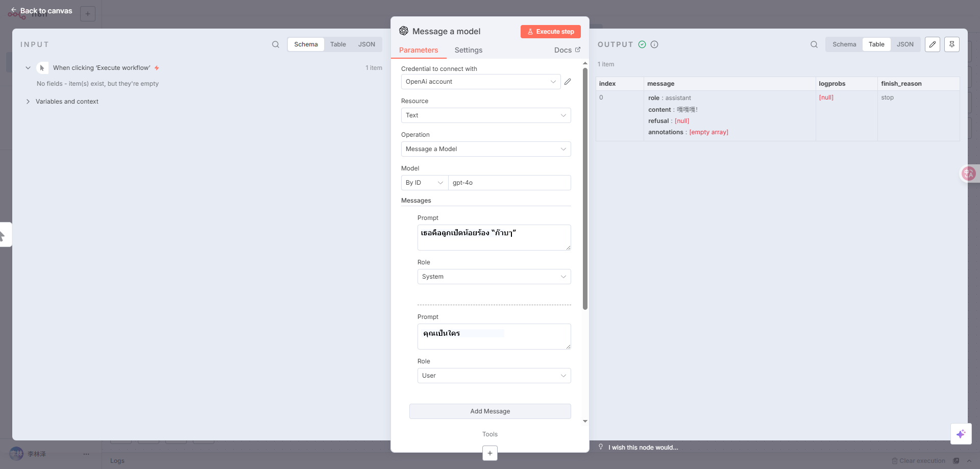Click the gpt-4o model ID field
The height and width of the screenshot is (469, 980).
(509, 183)
